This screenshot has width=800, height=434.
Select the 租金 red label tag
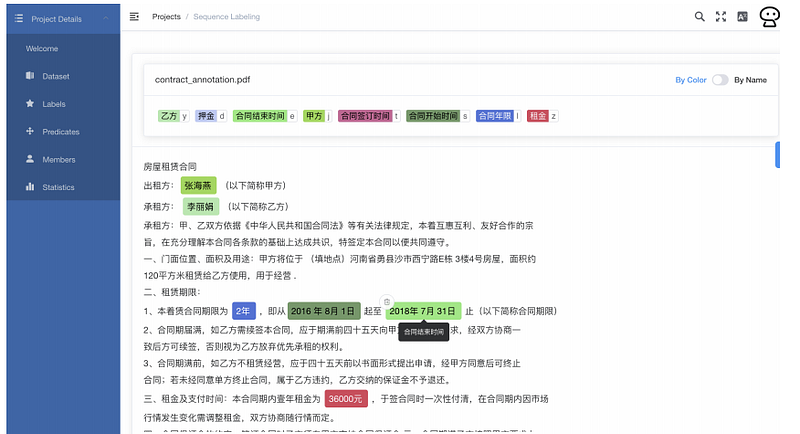pos(538,116)
